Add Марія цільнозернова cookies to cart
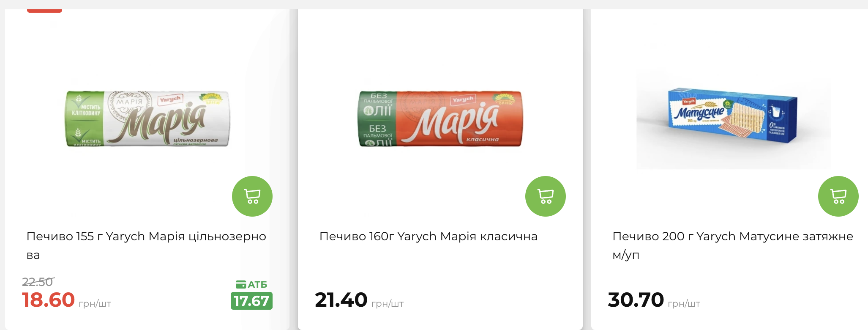Image resolution: width=868 pixels, height=330 pixels. [x=252, y=196]
